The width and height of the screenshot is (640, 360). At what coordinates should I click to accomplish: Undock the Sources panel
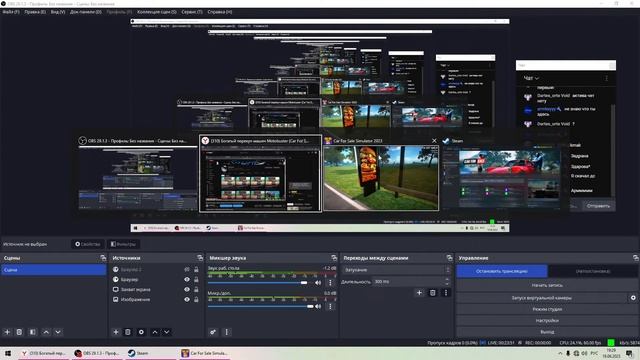coord(200,258)
